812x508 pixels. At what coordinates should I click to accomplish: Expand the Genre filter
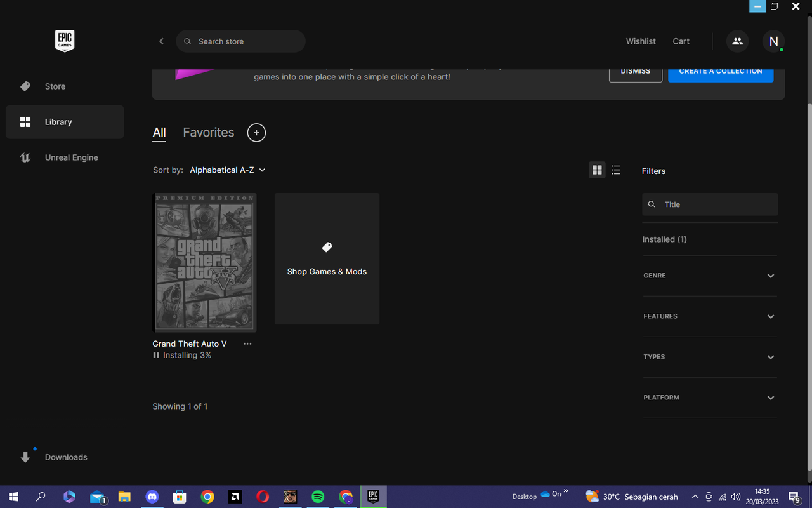709,276
